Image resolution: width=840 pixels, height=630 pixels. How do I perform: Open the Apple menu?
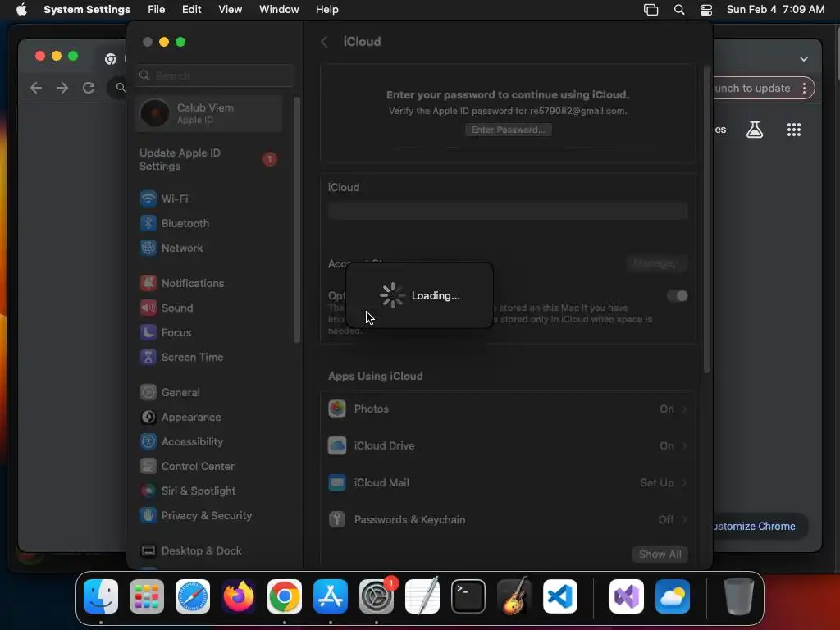pyautogui.click(x=21, y=10)
